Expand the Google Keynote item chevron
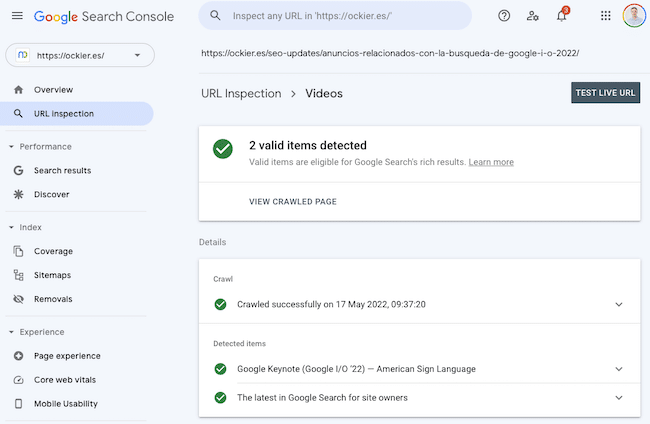Image resolution: width=650 pixels, height=424 pixels. (x=619, y=369)
